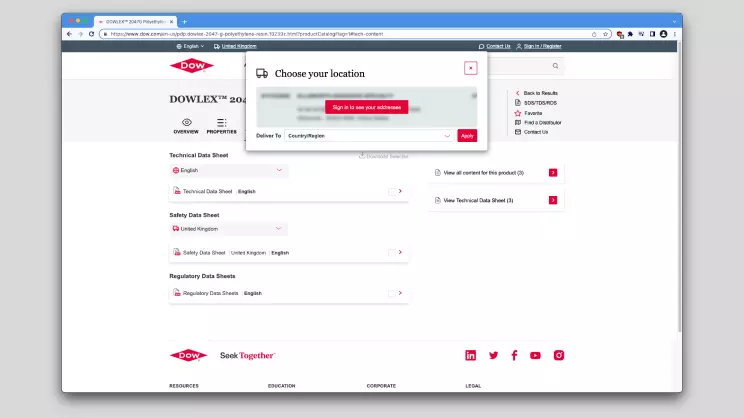Expand Technical Data Sheet language dropdown
744x418 pixels.
pos(228,170)
